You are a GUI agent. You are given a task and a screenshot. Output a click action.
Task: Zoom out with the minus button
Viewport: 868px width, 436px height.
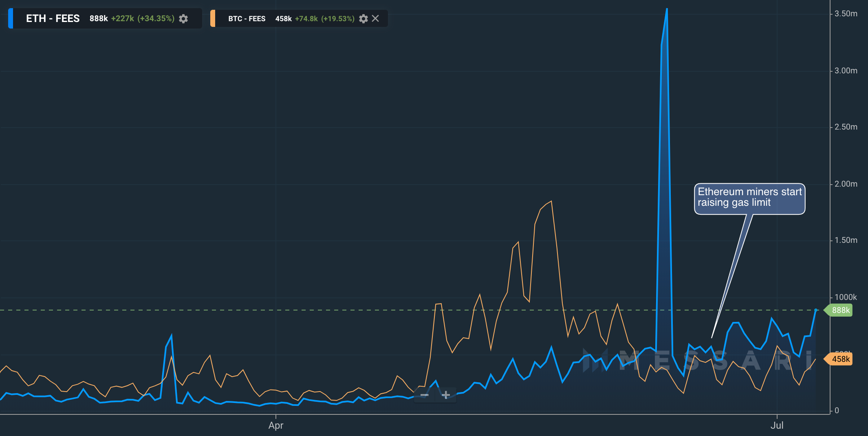point(425,395)
